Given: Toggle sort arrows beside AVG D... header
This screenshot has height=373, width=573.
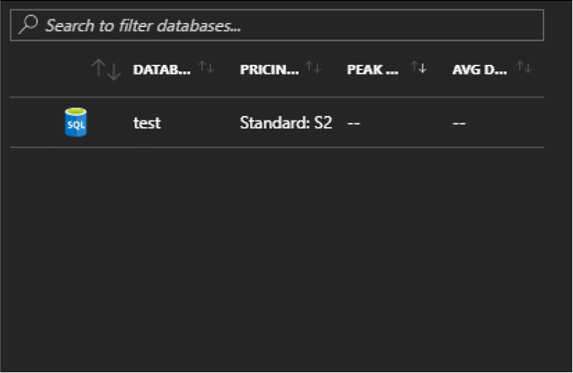Looking at the screenshot, I should tap(524, 67).
